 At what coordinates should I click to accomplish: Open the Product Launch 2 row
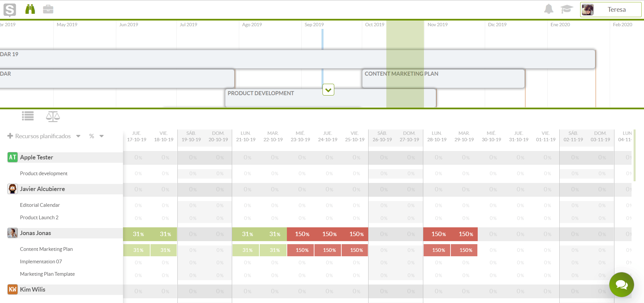pos(39,218)
